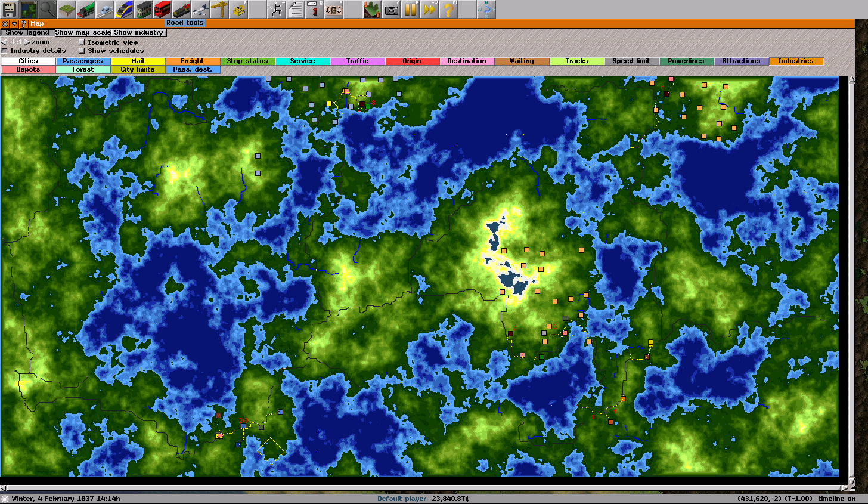
Task: Open the airplane air tools
Action: tap(200, 10)
